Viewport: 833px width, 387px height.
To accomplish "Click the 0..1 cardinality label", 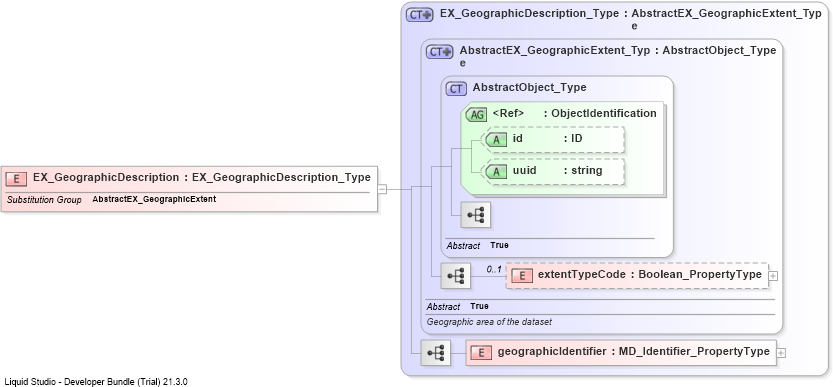I will pos(494,270).
